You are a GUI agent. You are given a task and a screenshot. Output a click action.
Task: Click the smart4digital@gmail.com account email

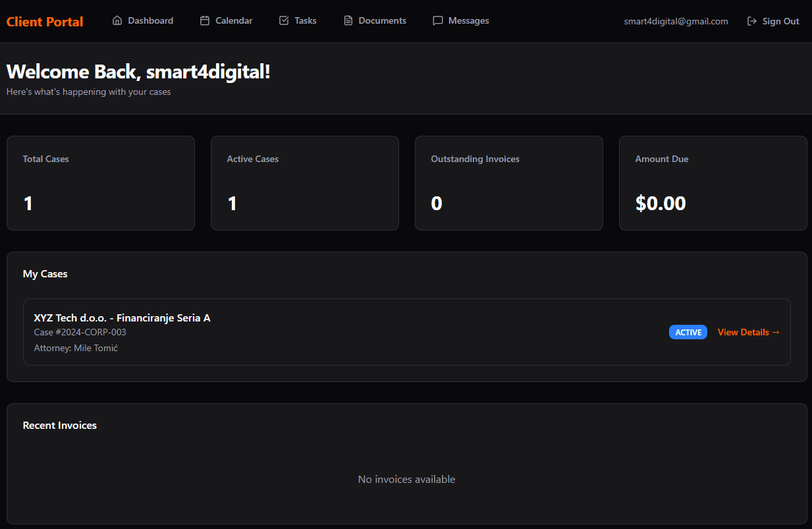[x=676, y=20]
